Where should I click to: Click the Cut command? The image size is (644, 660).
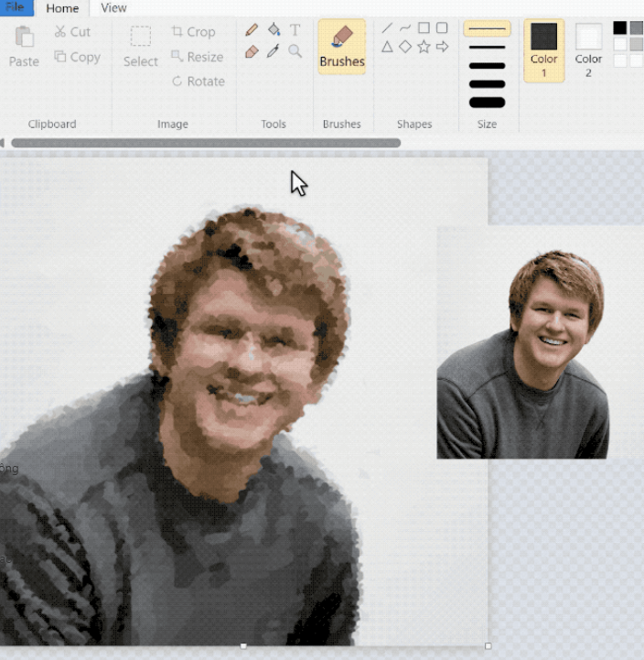click(x=72, y=31)
